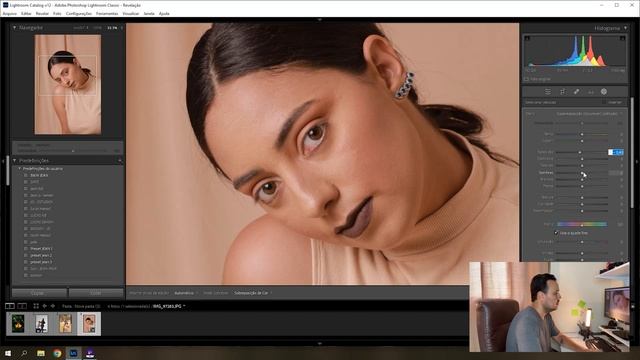
Task: Select the Red Eye correction tool icon
Action: pyautogui.click(x=591, y=92)
